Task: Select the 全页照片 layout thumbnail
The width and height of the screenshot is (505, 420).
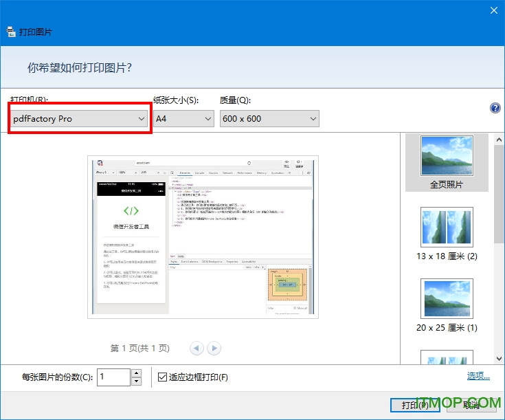Action: (x=446, y=162)
